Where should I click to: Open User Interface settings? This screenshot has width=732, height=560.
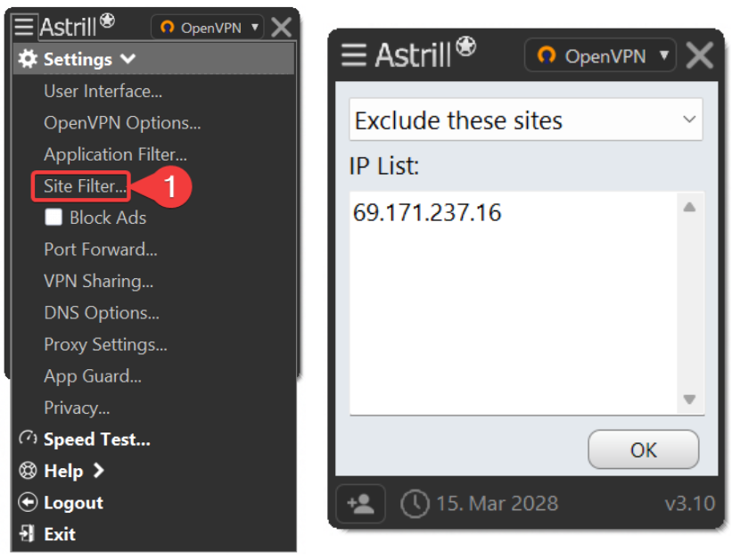pos(103,91)
